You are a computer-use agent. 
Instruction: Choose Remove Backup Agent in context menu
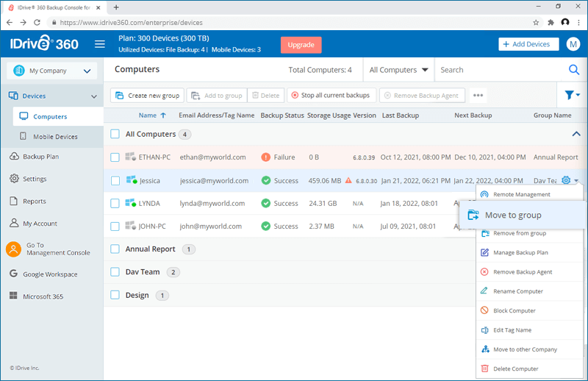coord(529,271)
